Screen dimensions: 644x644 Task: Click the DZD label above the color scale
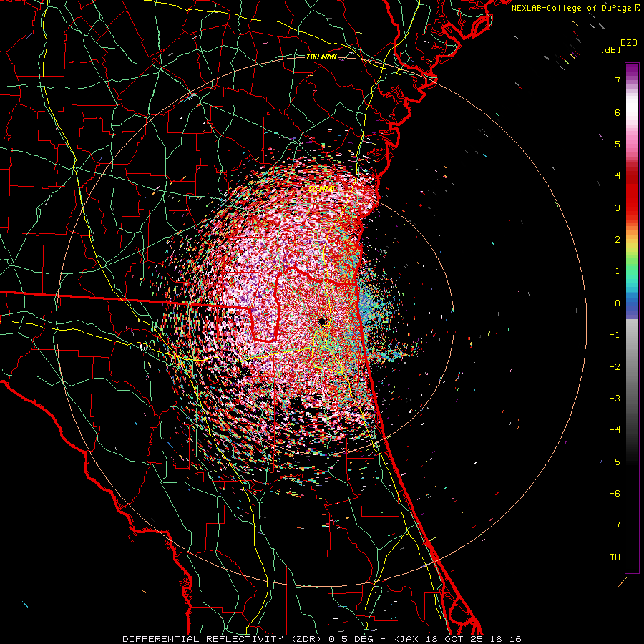(629, 43)
